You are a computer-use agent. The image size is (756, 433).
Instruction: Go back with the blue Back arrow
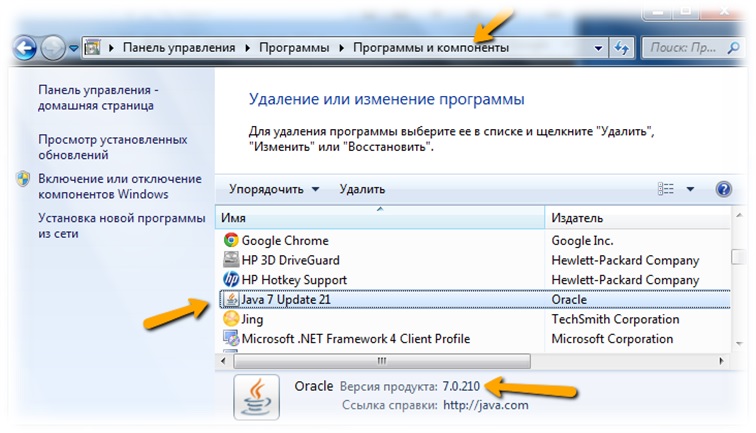(25, 48)
